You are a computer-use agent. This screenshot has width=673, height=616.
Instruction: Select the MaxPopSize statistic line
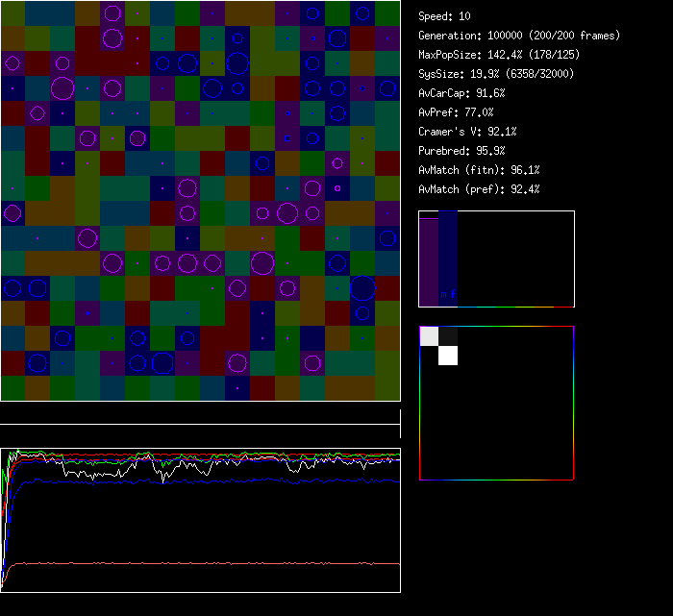[499, 55]
